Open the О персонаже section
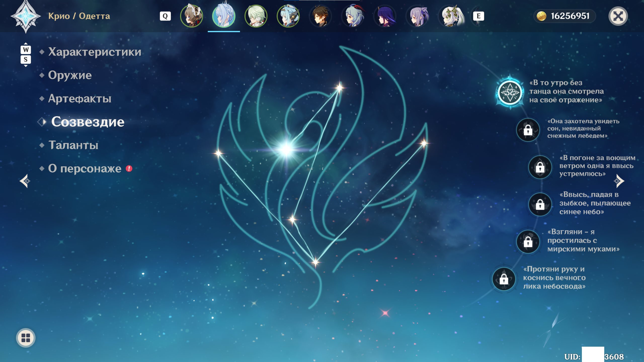The width and height of the screenshot is (644, 362). point(85,168)
